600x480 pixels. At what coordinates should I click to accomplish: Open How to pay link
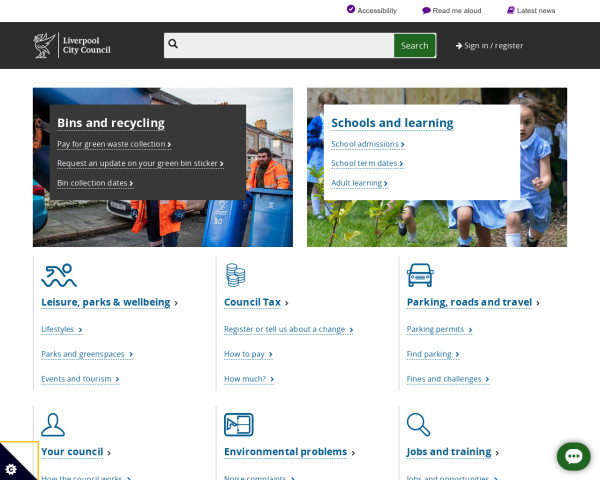pos(248,354)
